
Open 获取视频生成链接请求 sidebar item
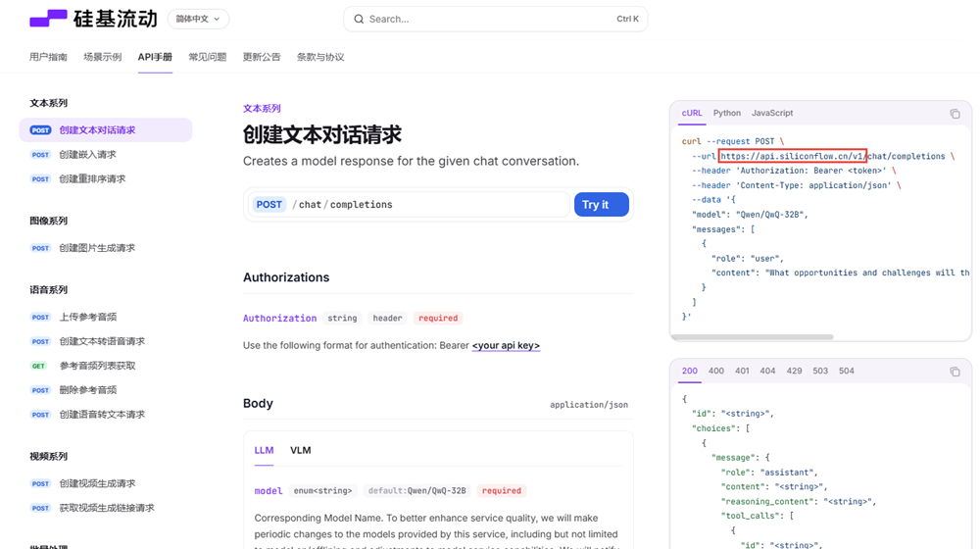point(106,508)
